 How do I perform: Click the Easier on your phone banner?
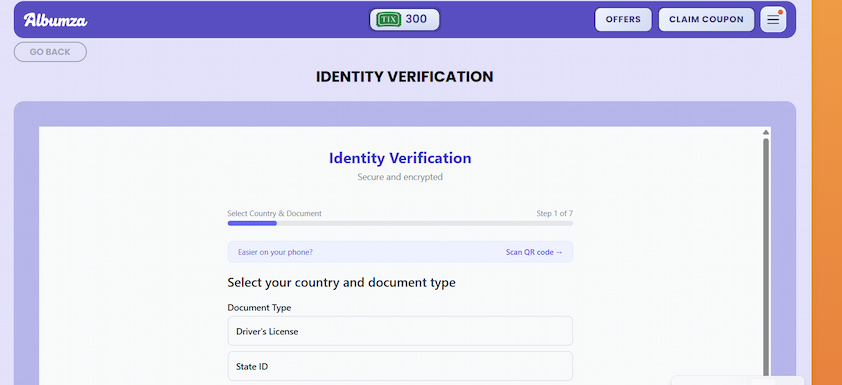pyautogui.click(x=400, y=252)
